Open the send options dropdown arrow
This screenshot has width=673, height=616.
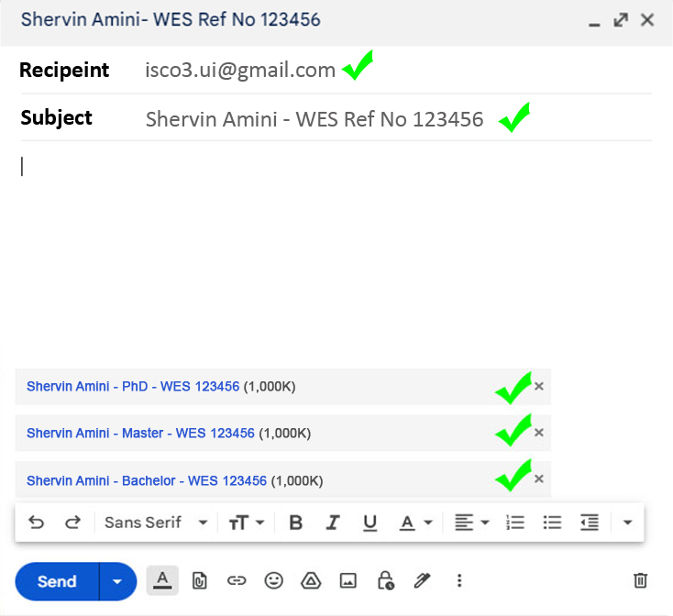click(x=117, y=581)
